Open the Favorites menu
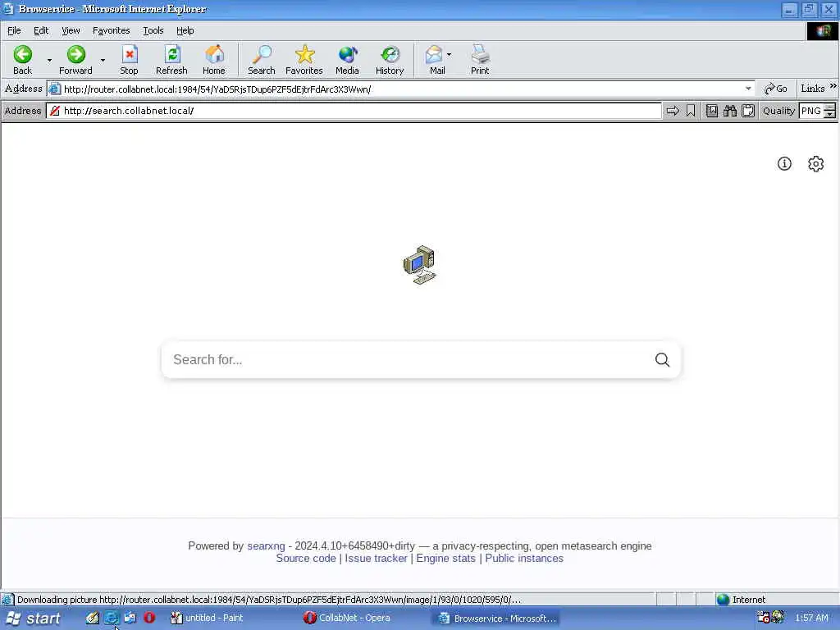The width and height of the screenshot is (840, 630). (111, 30)
